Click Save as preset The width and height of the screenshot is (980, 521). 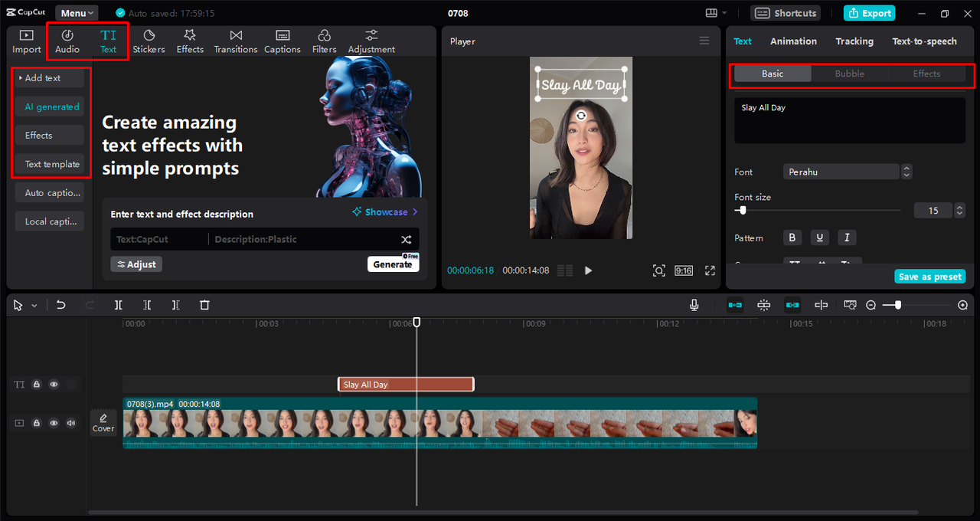(x=930, y=277)
